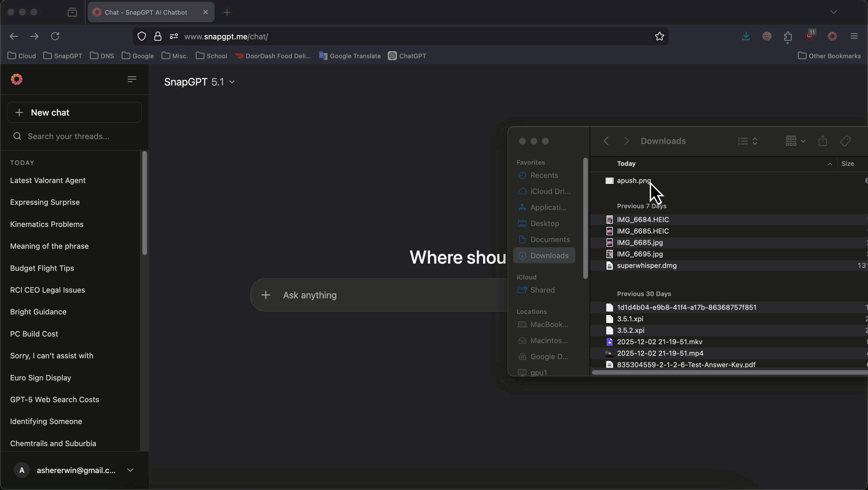The height and width of the screenshot is (490, 868).
Task: Click the Search your threads field
Action: tap(74, 136)
